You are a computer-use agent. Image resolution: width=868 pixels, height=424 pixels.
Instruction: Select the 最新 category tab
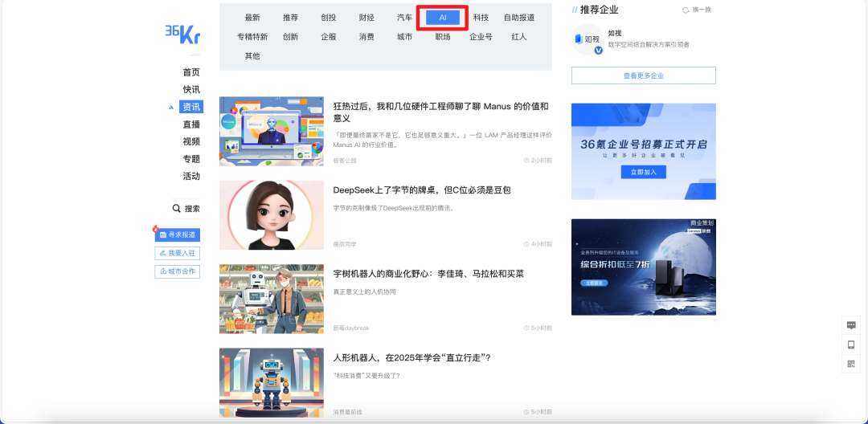[x=252, y=18]
